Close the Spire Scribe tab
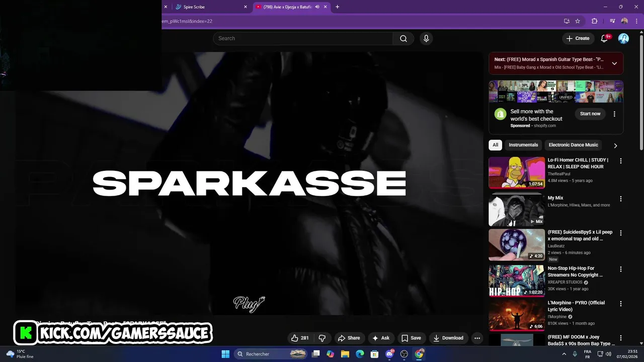The width and height of the screenshot is (644, 362). pos(246,7)
